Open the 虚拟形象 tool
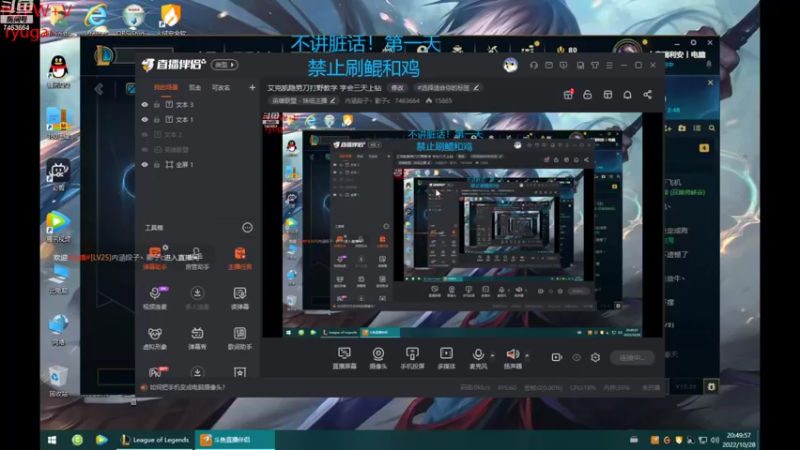The width and height of the screenshot is (800, 450). tap(155, 338)
